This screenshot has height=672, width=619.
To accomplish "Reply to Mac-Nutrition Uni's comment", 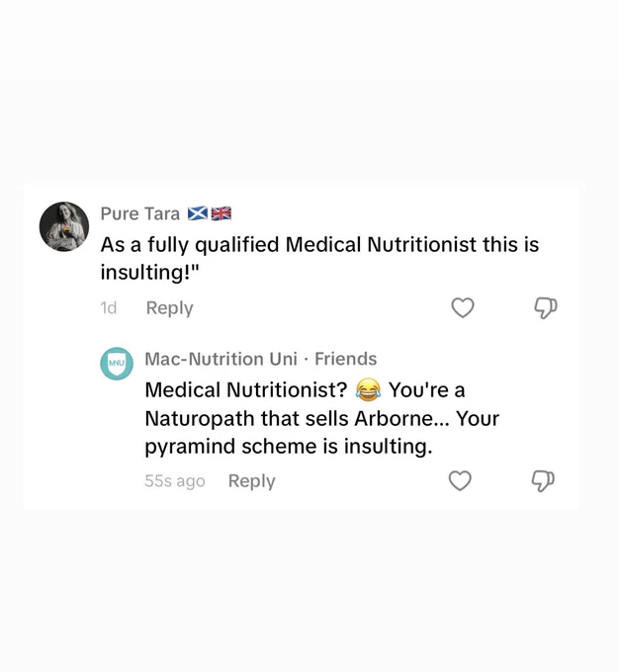I will click(x=252, y=481).
